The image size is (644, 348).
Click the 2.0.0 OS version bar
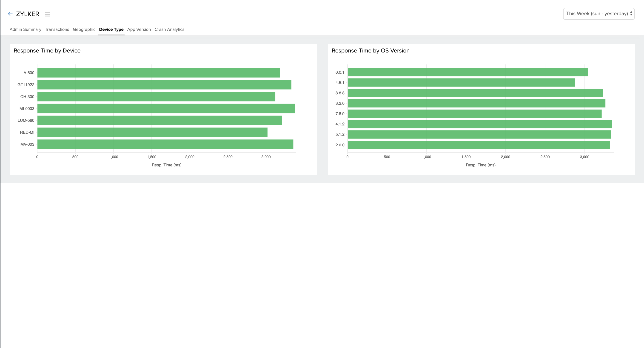[x=479, y=145]
